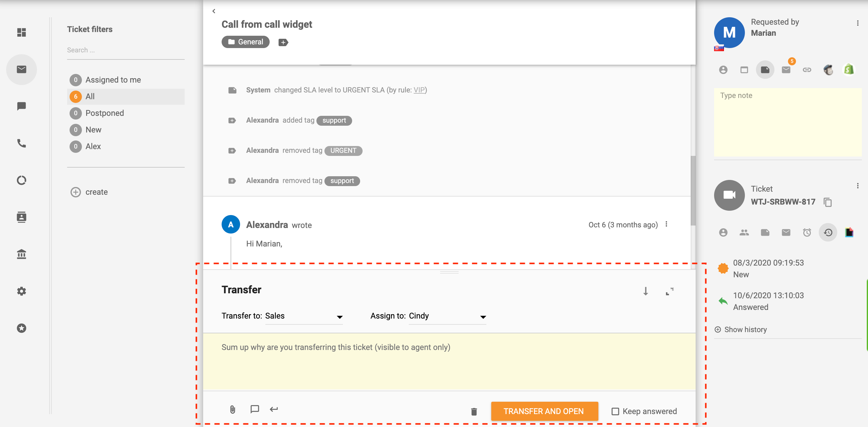Click the Type note input field

[786, 122]
